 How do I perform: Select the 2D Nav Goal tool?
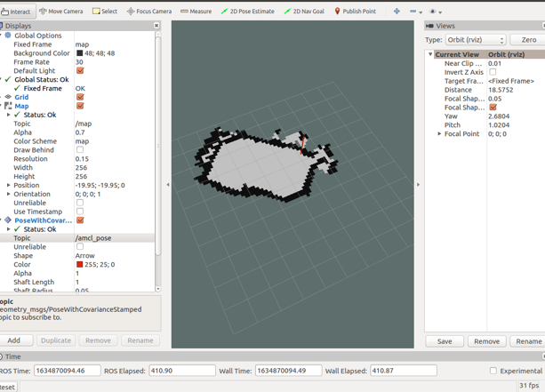pos(305,12)
